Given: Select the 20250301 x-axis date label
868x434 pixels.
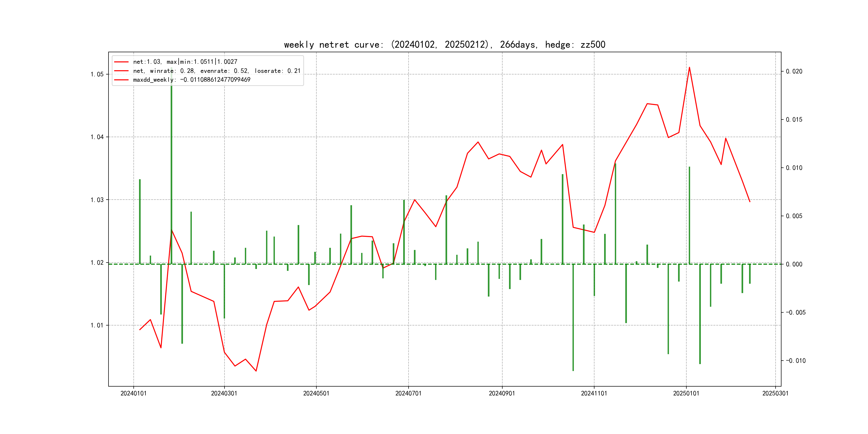Looking at the screenshot, I should pos(775,393).
